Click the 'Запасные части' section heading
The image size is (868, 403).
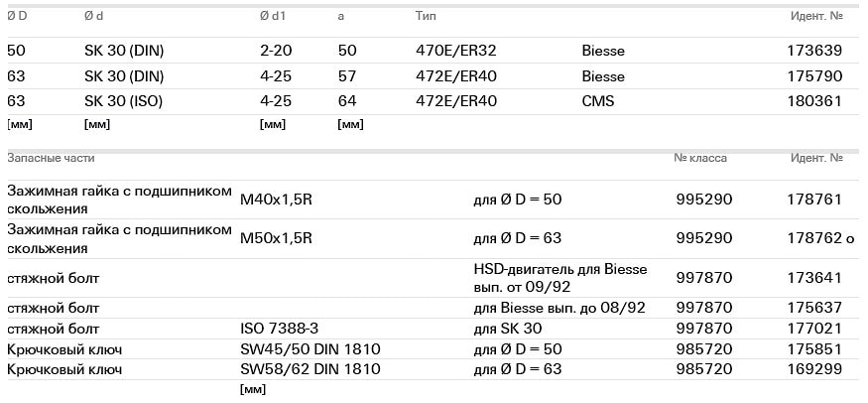click(x=51, y=159)
